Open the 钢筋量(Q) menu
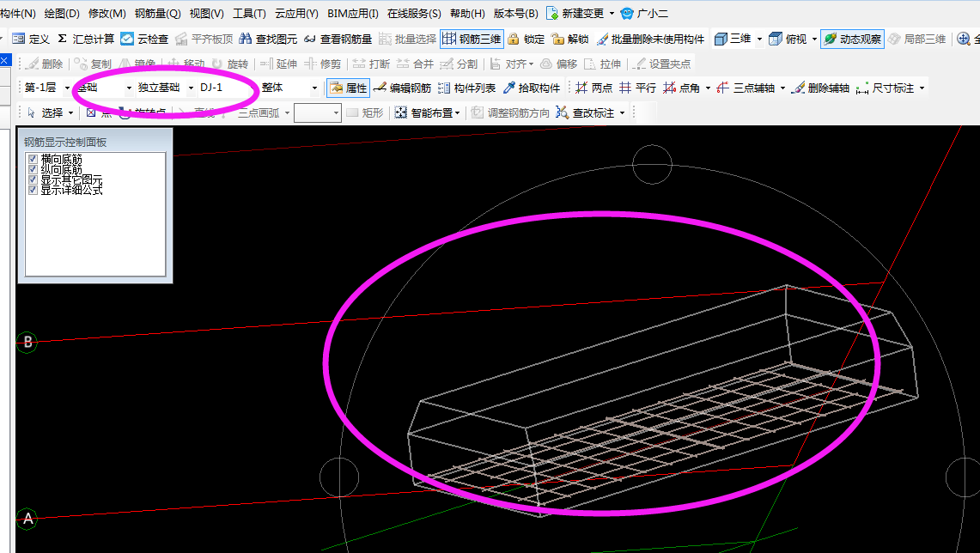980x553 pixels. click(x=157, y=13)
